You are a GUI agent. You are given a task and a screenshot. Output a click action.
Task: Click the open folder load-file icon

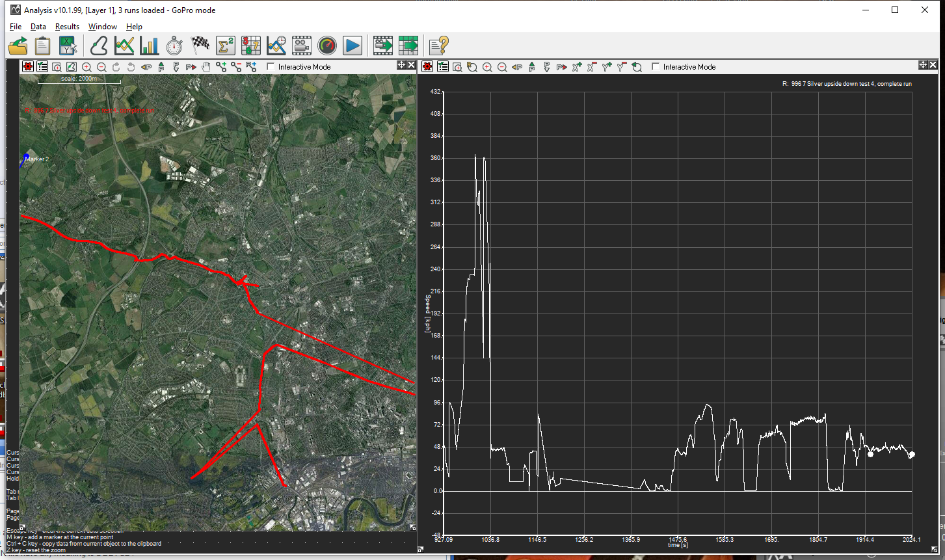click(18, 46)
